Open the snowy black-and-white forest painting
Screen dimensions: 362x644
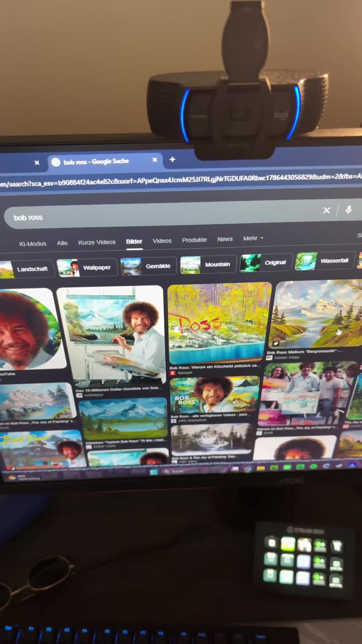pyautogui.click(x=212, y=439)
